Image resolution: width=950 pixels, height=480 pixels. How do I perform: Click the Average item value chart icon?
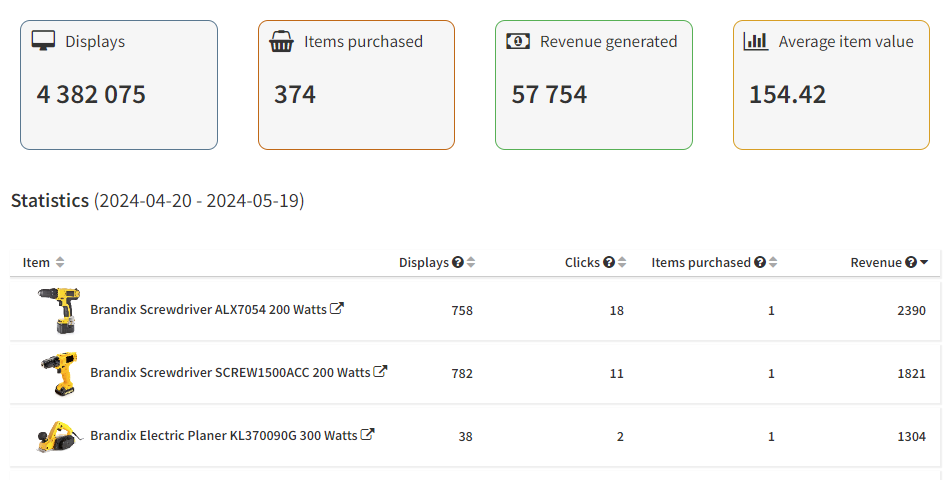click(756, 41)
